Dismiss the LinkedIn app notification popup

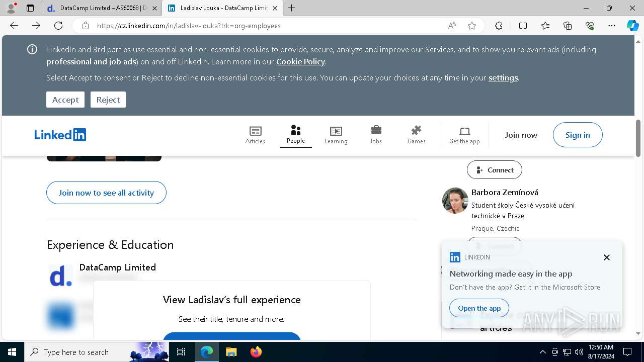point(607,257)
